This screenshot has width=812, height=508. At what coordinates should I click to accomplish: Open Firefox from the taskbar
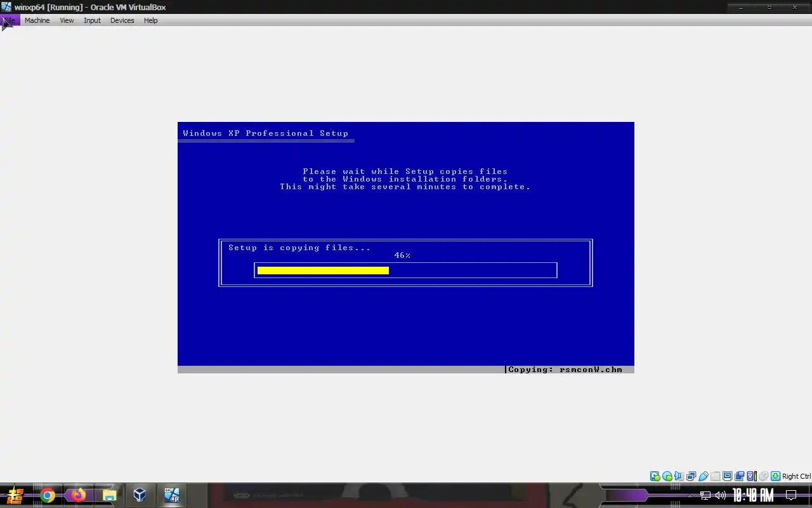tap(78, 495)
